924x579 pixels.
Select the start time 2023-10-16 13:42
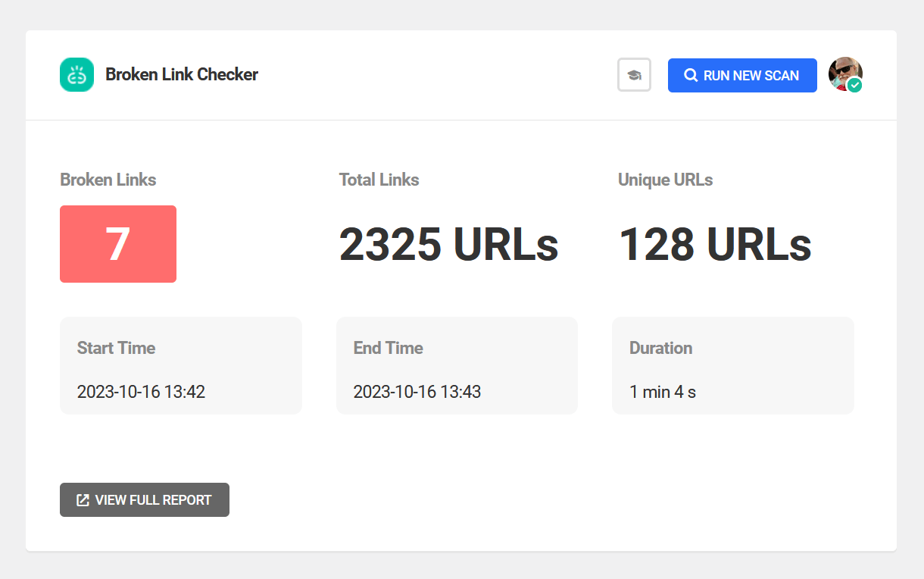[x=141, y=392]
